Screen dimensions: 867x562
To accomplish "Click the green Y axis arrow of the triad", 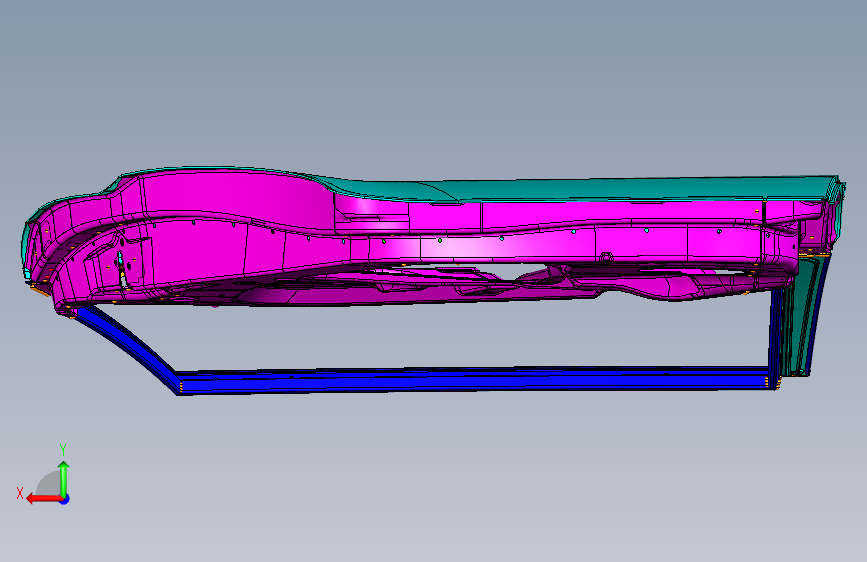I will coord(64,479).
